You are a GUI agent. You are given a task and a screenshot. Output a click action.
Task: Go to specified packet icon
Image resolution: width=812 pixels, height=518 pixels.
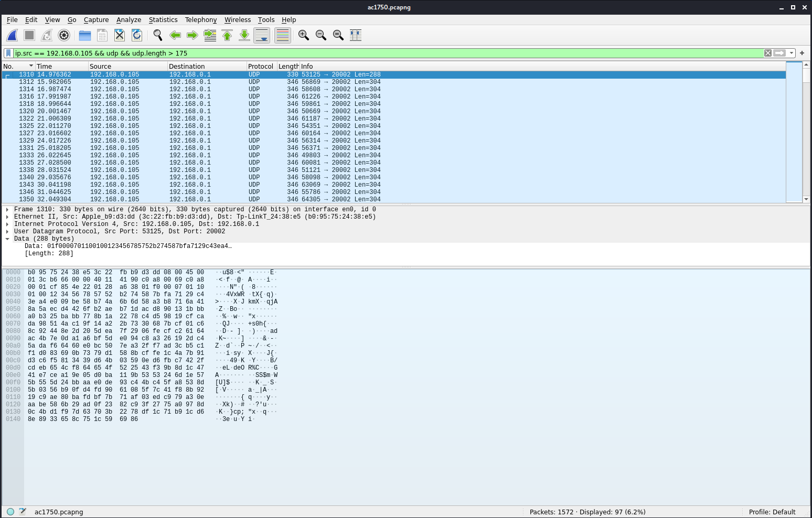(x=210, y=35)
